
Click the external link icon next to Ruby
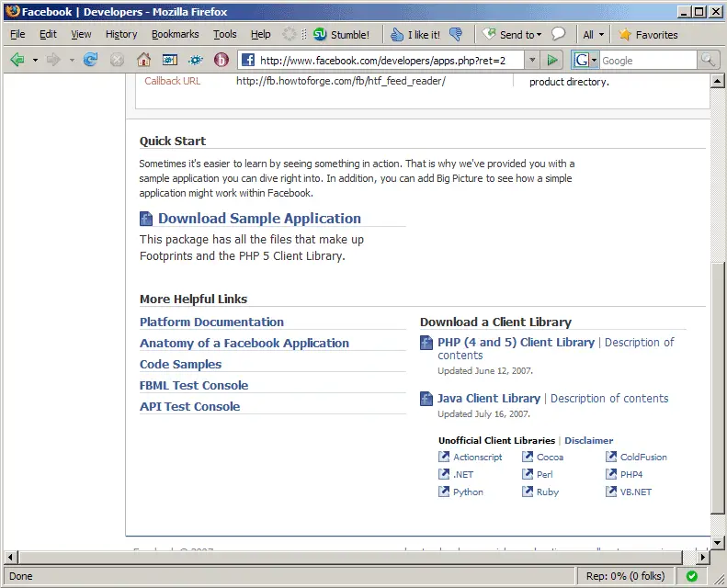coord(528,492)
